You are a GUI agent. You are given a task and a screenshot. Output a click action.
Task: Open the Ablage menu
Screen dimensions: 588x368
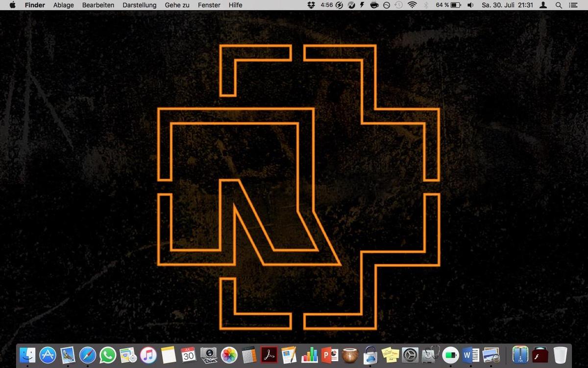pos(63,5)
